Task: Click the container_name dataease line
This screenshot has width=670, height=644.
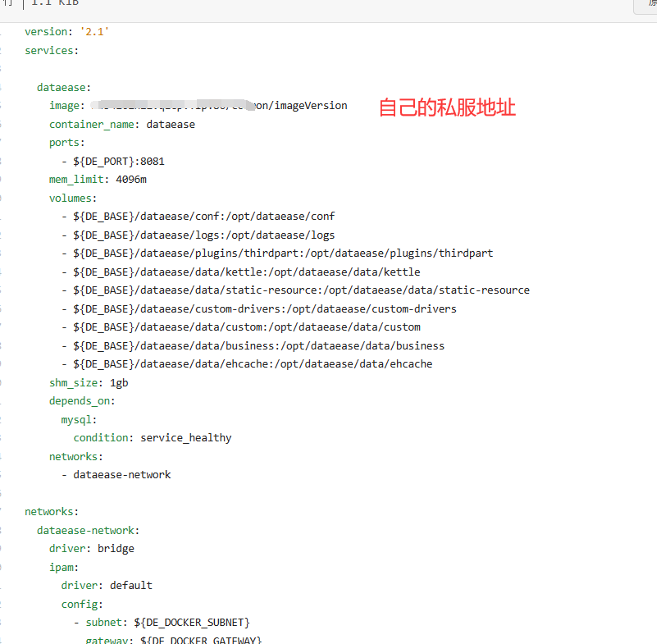Action: 121,124
